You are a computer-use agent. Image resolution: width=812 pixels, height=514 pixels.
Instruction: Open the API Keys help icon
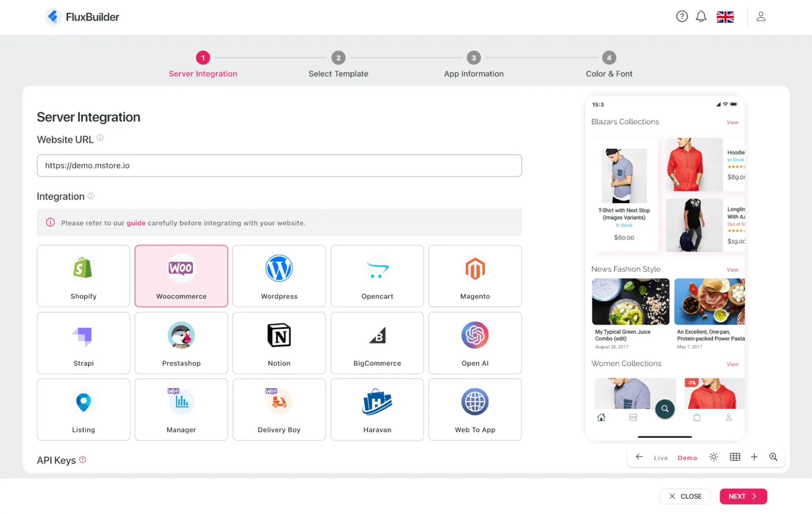83,460
